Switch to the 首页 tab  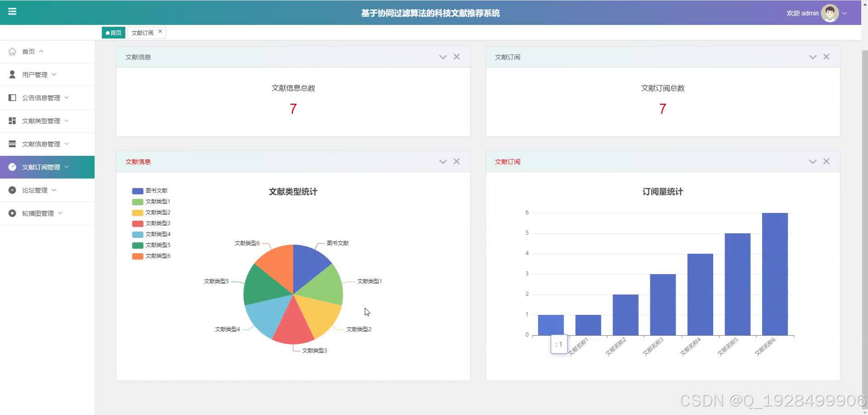click(x=114, y=33)
